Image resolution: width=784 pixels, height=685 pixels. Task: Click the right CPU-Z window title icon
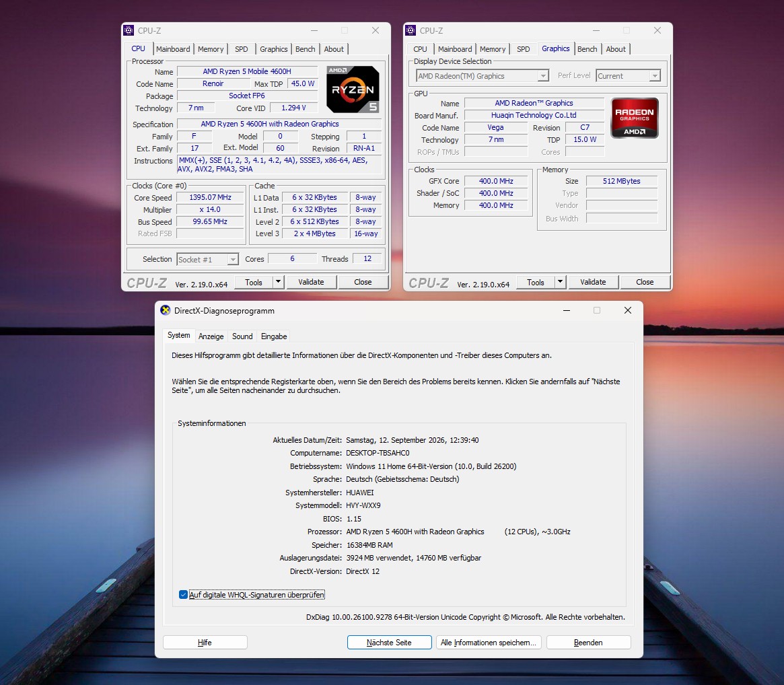tap(411, 30)
